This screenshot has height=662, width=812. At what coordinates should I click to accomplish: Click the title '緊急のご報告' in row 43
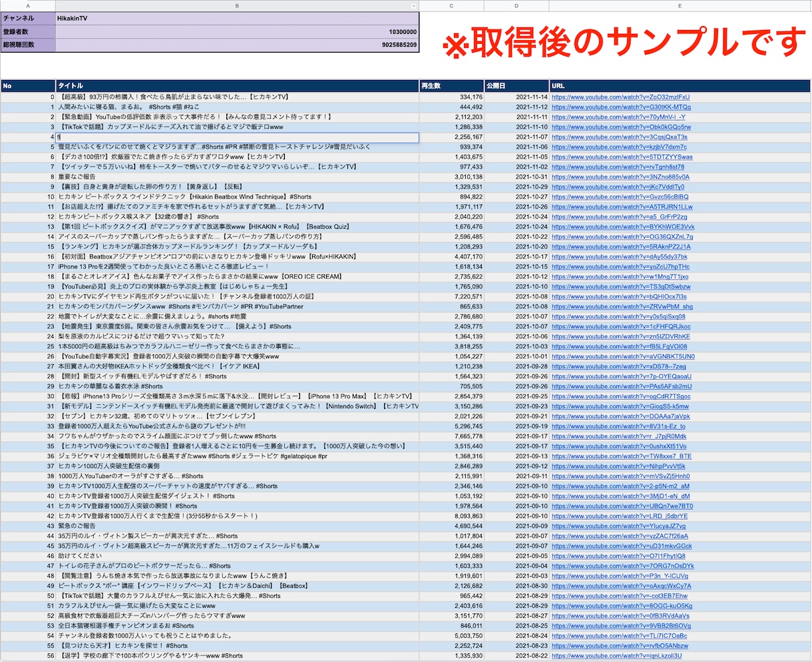click(x=77, y=526)
